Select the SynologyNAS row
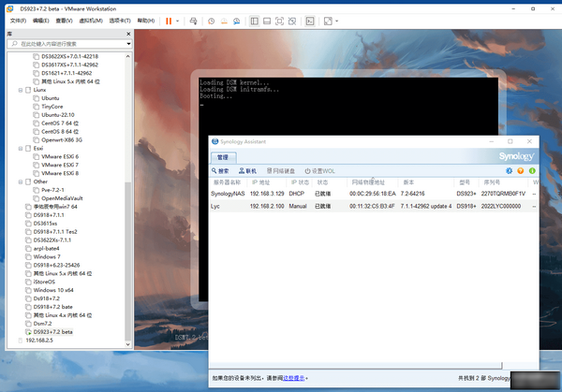Viewport: 562px width, 392px height. [373, 194]
